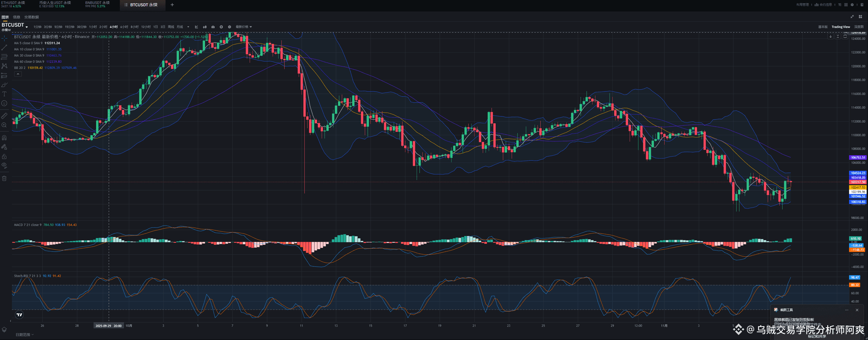Select the trend line drawing tool
The width and height of the screenshot is (868, 340).
pyautogui.click(x=4, y=48)
